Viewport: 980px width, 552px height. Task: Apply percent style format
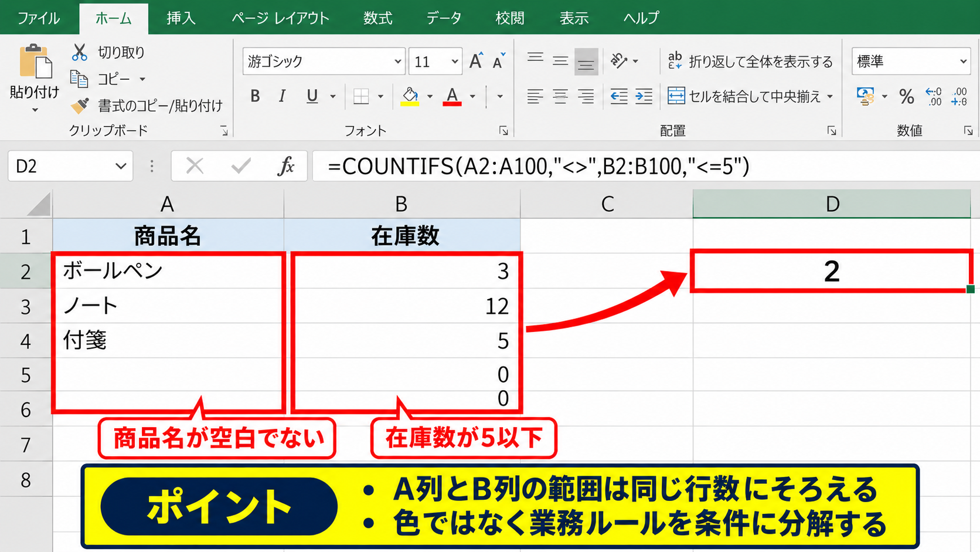click(x=907, y=96)
